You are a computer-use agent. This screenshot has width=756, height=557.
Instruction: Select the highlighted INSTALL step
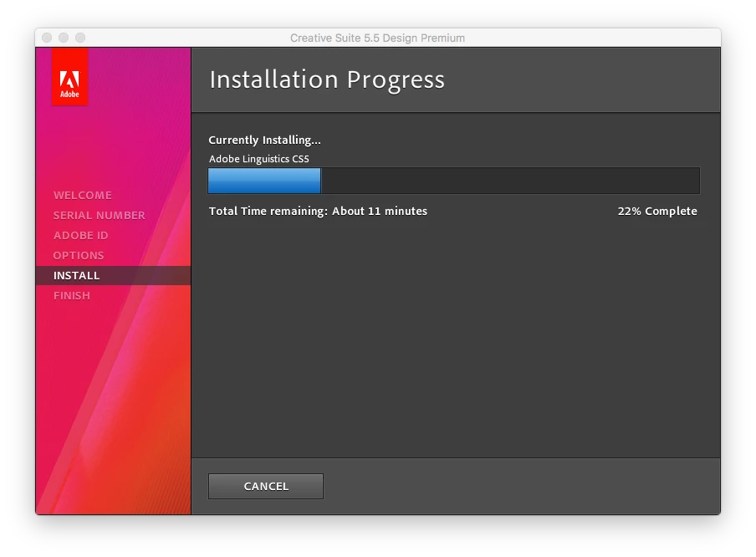pos(113,275)
